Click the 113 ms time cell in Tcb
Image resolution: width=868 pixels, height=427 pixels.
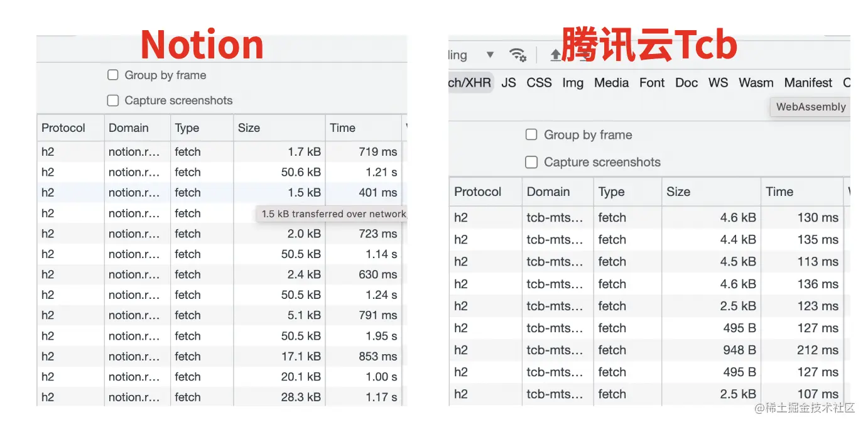click(x=802, y=261)
